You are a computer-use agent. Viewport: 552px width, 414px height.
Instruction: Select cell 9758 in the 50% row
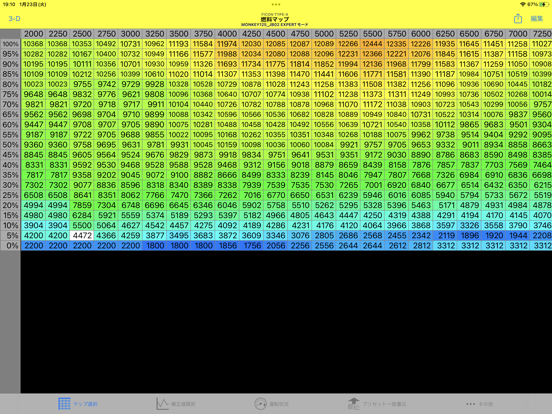point(82,145)
